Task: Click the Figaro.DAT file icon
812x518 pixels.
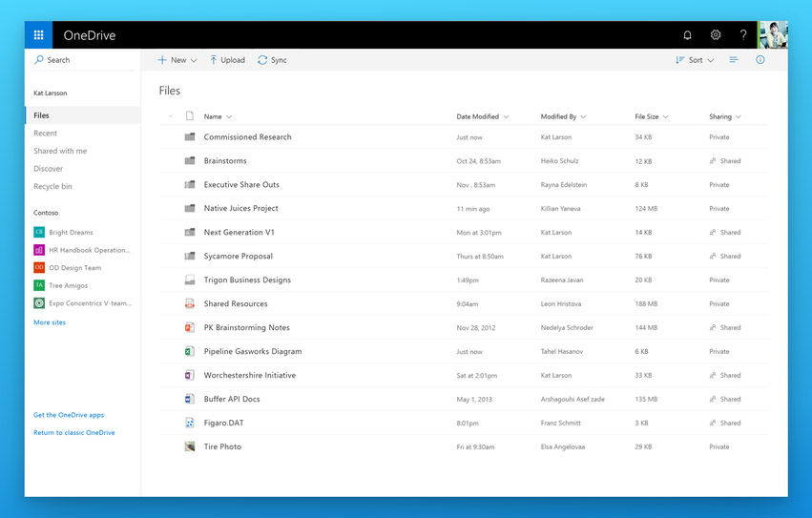Action: (190, 423)
